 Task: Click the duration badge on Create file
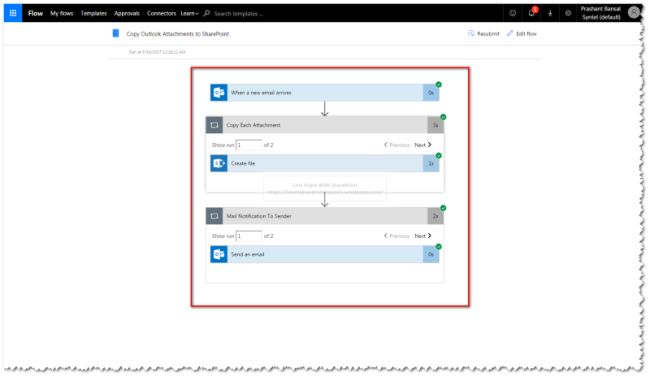coord(431,163)
